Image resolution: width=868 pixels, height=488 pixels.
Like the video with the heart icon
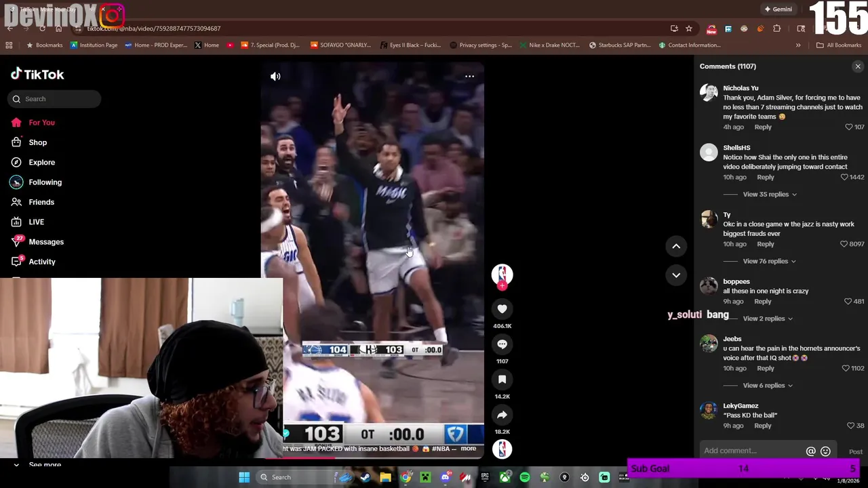(x=502, y=309)
